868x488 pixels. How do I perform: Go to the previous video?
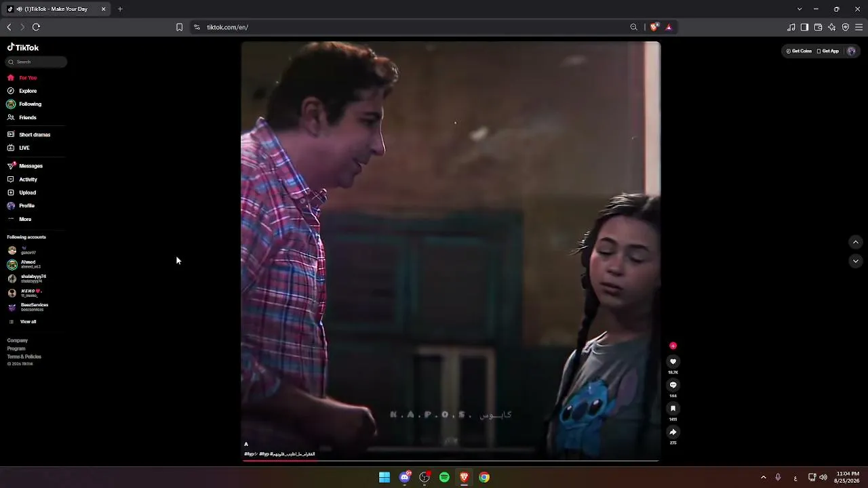click(856, 242)
